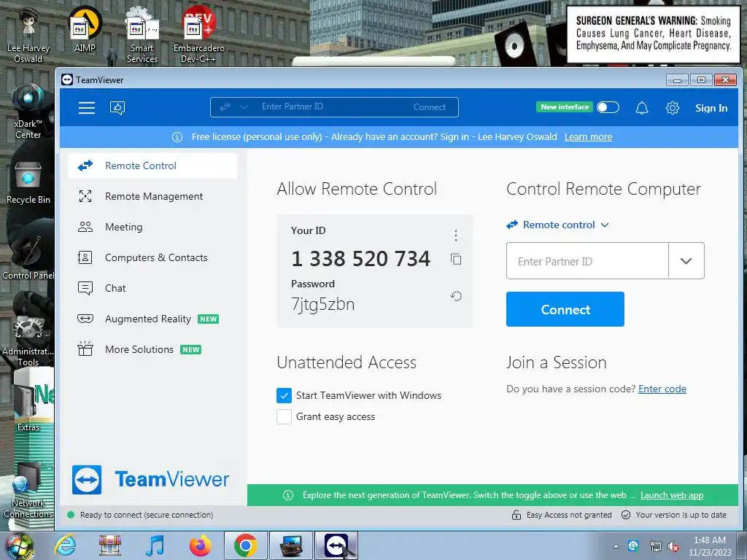Image resolution: width=747 pixels, height=560 pixels.
Task: Expand the Remote control mode dropdown
Action: pos(558,225)
